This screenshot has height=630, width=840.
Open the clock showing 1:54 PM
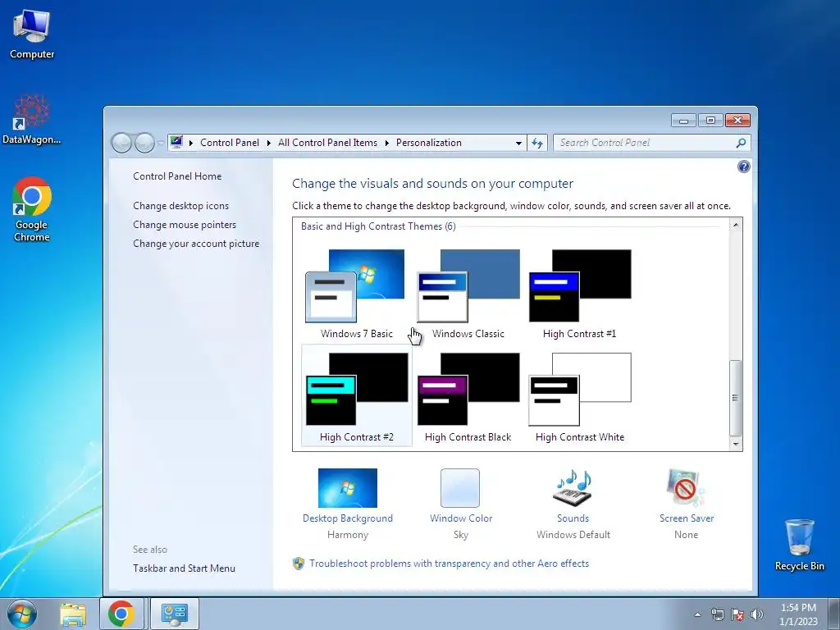coord(798,614)
